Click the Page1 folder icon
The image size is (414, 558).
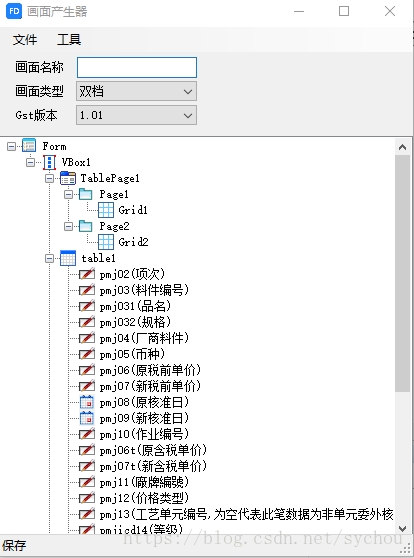tap(85, 194)
